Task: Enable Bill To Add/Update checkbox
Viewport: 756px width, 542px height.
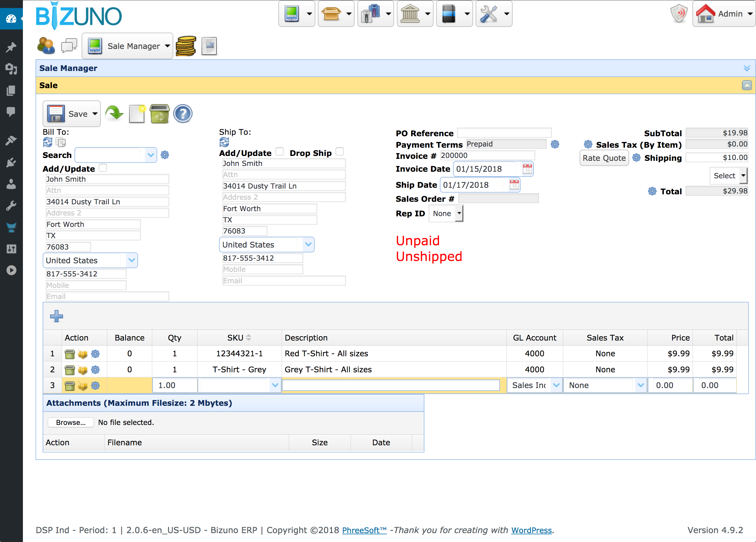Action: (103, 168)
